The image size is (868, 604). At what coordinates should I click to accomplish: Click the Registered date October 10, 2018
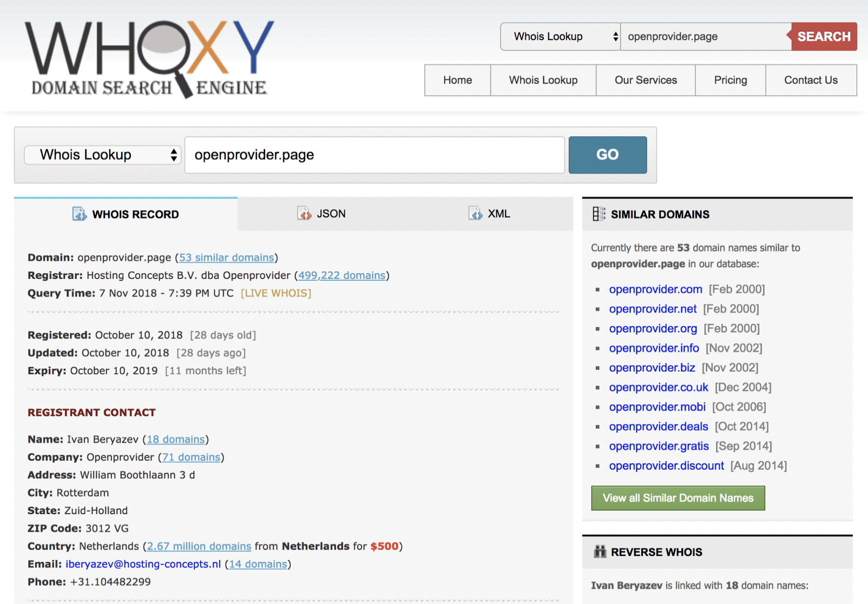click(x=139, y=335)
